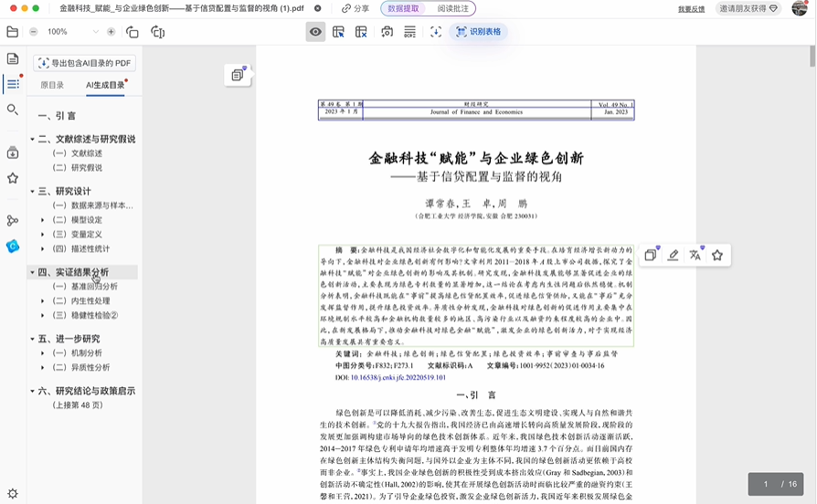This screenshot has width=817, height=504.
Task: Click the remove table tool icon
Action: click(x=361, y=32)
